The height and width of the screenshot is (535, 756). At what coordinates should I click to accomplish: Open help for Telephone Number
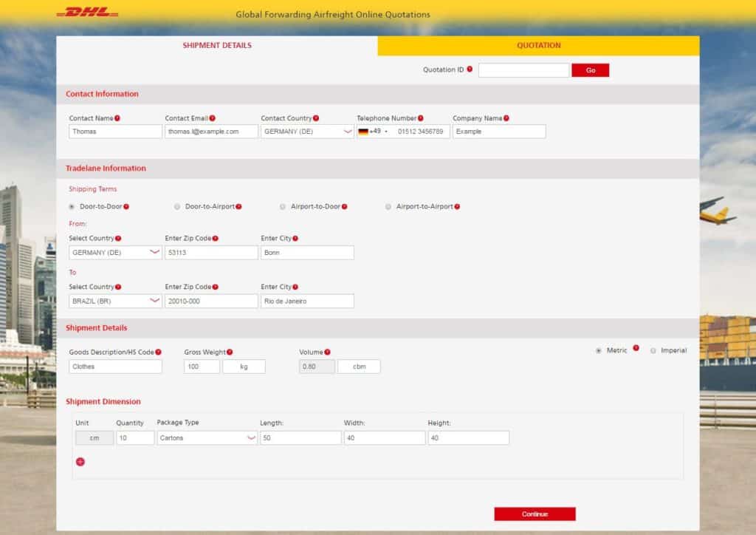coord(422,117)
